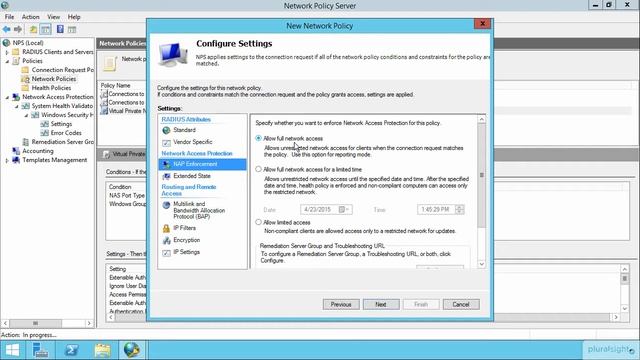Collapse Windows Security Health Validator node
The height and width of the screenshot is (360, 640).
pos(26,115)
